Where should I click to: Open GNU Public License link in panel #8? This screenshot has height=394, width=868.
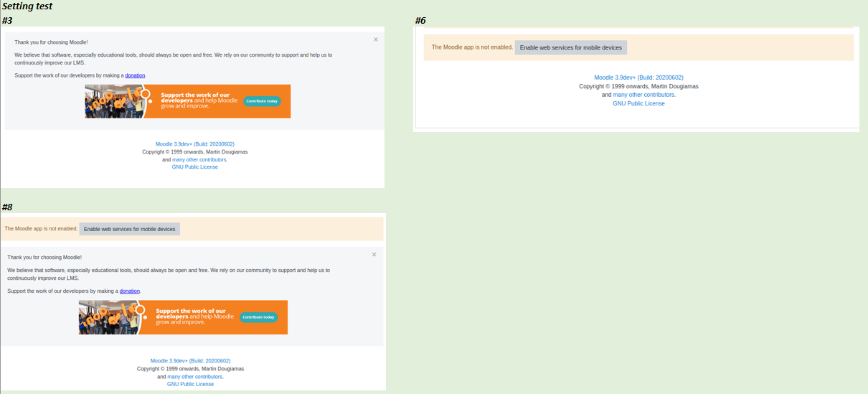191,384
